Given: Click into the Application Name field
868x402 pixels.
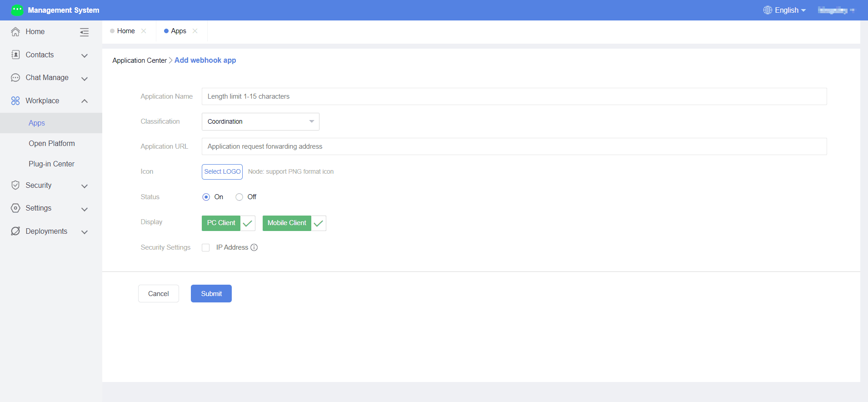Looking at the screenshot, I should pos(514,96).
